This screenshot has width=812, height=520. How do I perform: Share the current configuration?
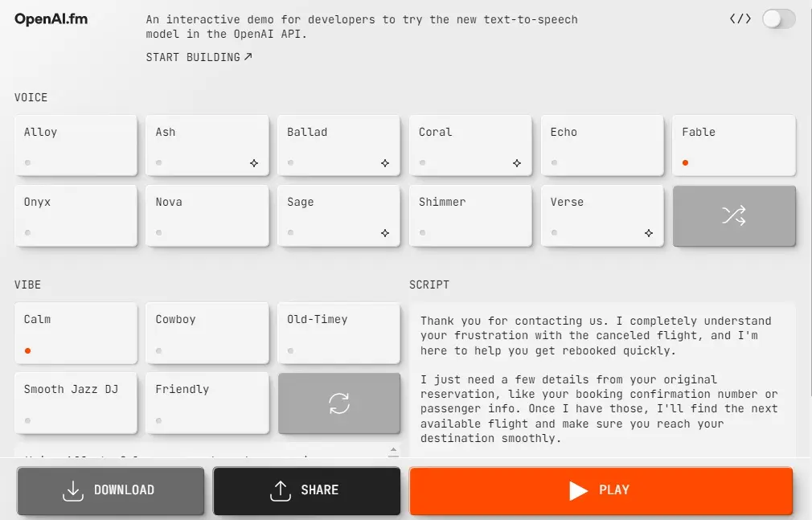(x=306, y=490)
